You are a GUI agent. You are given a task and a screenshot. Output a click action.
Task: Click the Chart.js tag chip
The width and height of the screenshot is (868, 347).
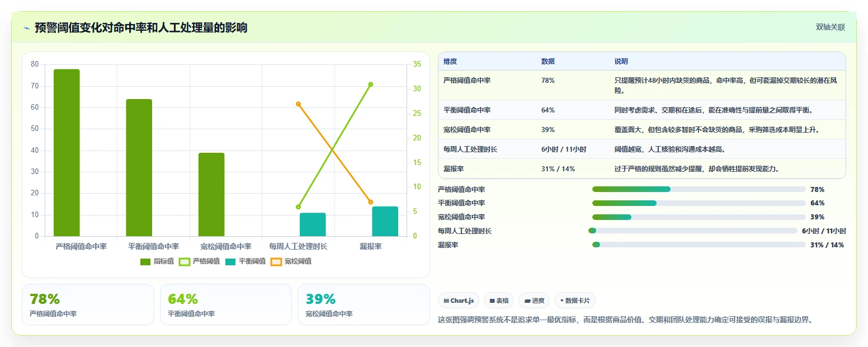(x=459, y=301)
